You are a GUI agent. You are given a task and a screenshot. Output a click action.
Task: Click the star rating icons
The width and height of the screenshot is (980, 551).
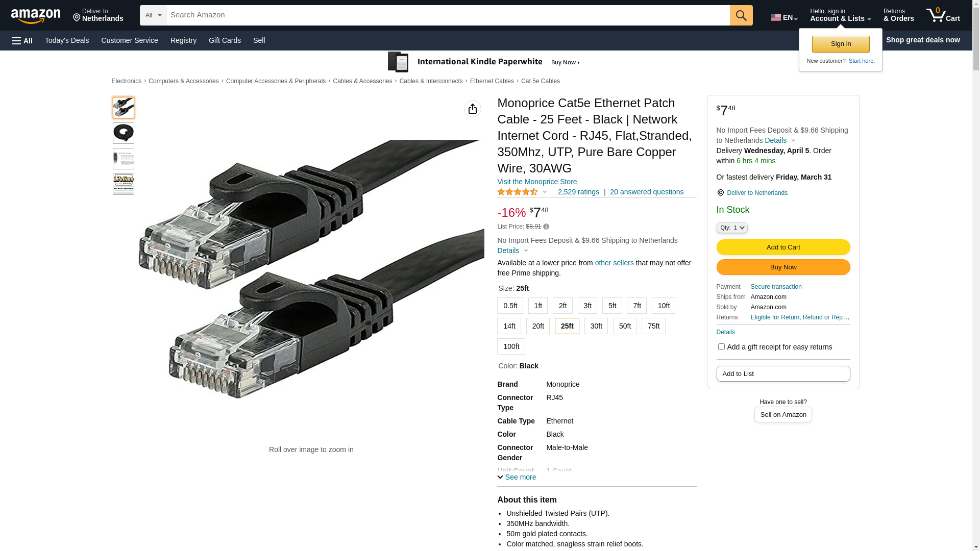click(x=518, y=192)
